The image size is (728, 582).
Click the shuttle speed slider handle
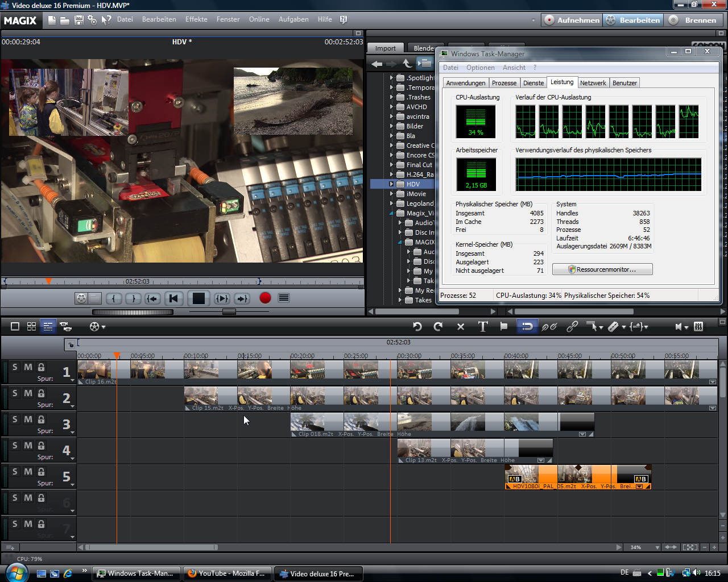coord(229,311)
